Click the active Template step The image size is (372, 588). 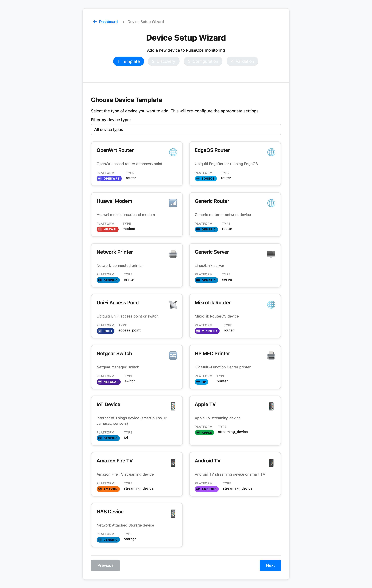(x=129, y=61)
